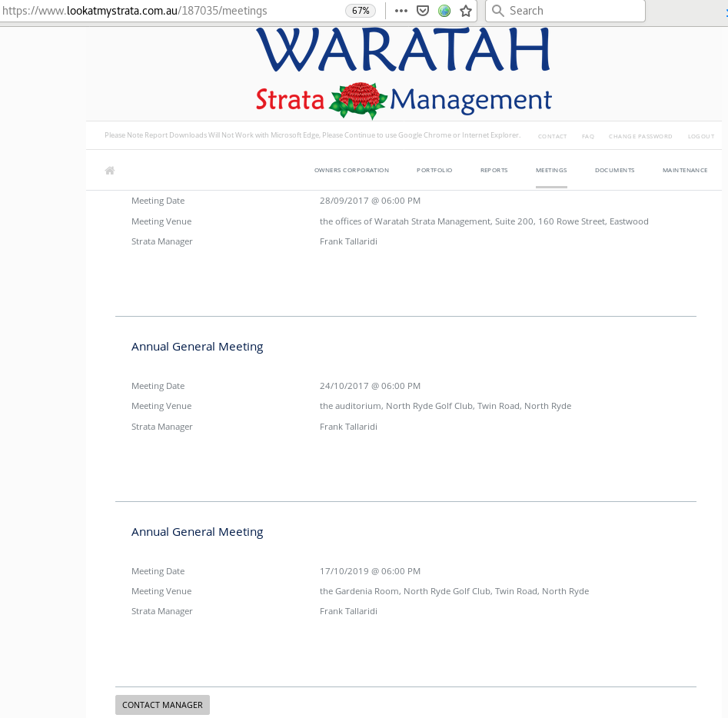Click the search magnifier icon
The height and width of the screenshot is (718, 728).
tap(497, 11)
